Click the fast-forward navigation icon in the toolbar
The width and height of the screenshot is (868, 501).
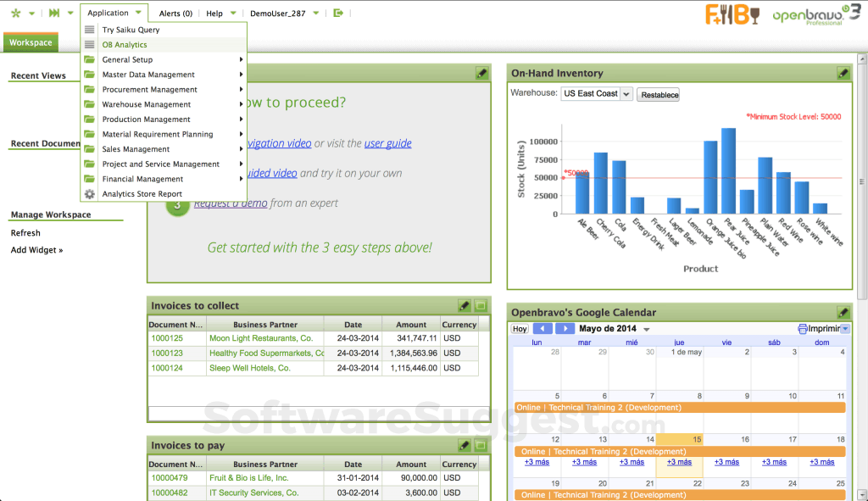[x=53, y=13]
